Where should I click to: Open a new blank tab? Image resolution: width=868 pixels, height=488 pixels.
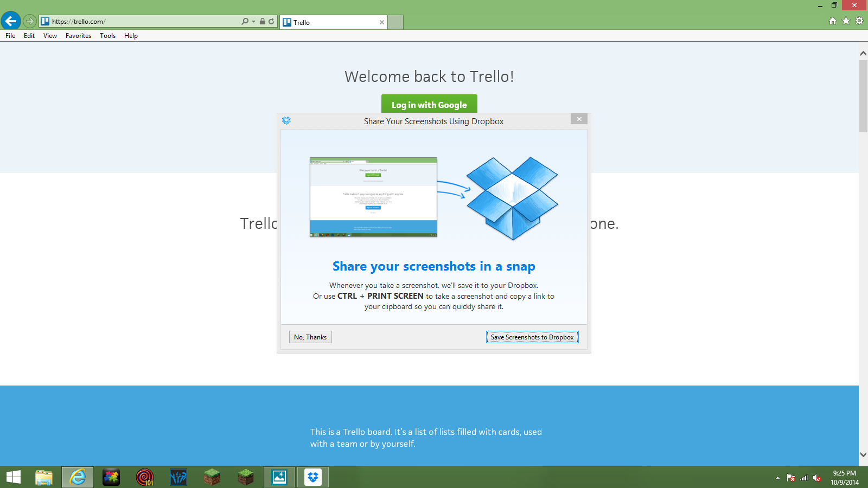click(395, 22)
